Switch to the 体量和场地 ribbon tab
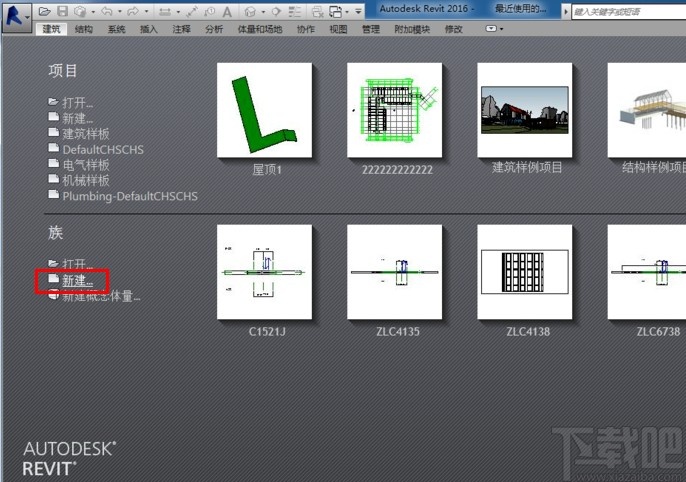 (x=260, y=29)
